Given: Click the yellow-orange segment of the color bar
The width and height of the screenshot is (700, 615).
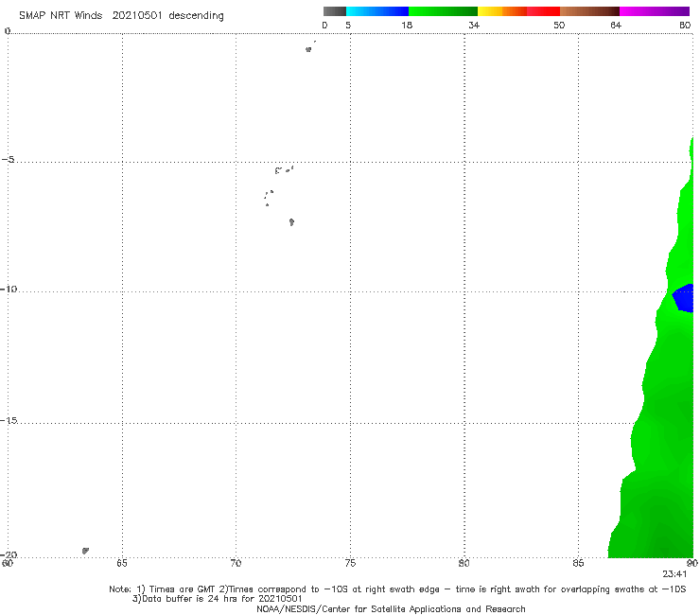Looking at the screenshot, I should [x=501, y=11].
